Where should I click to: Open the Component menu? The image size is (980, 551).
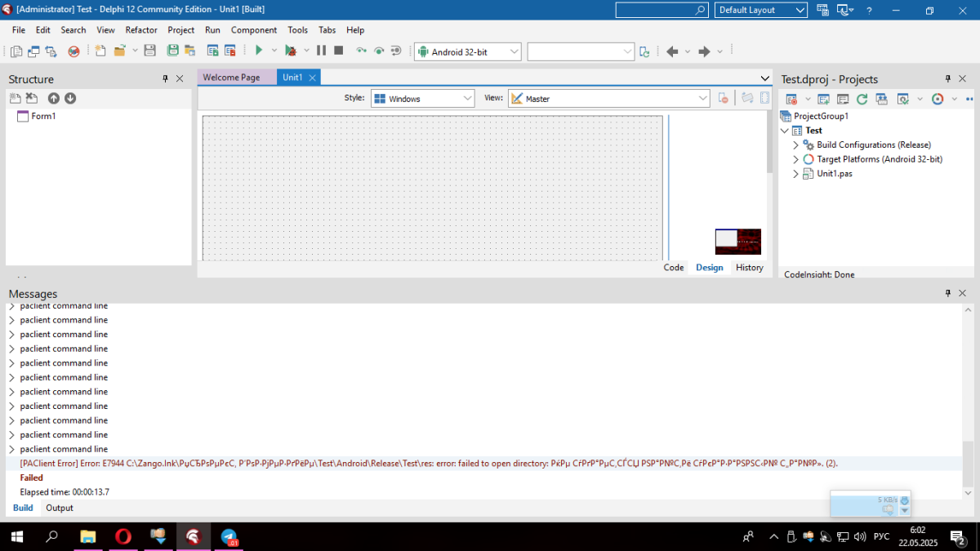tap(254, 29)
